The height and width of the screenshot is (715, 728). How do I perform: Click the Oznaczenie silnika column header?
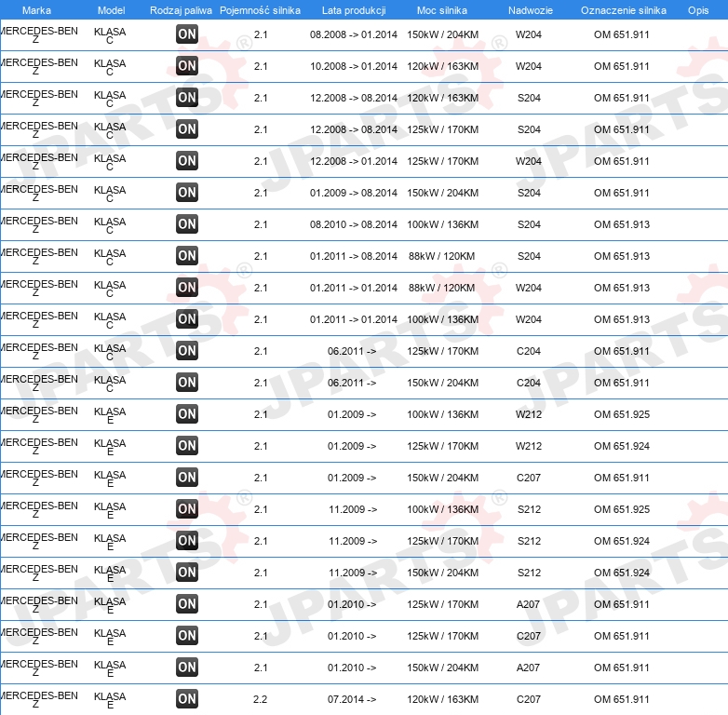[x=624, y=10]
